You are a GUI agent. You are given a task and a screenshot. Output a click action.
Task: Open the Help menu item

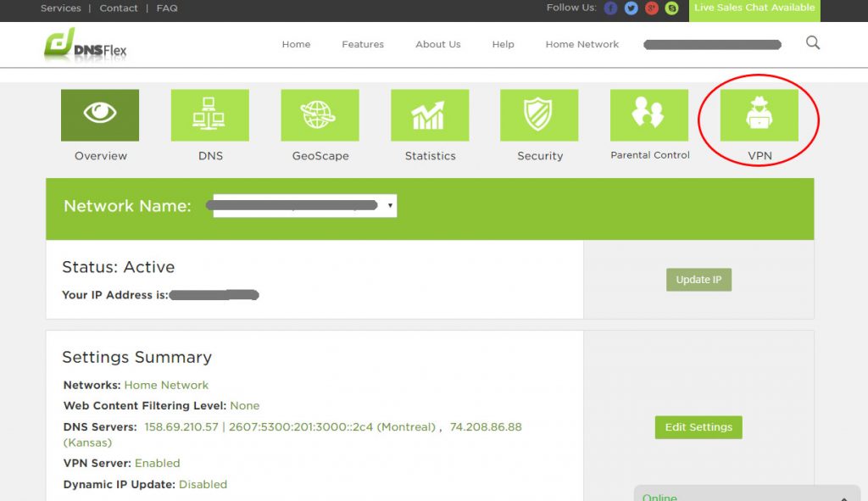coord(504,44)
